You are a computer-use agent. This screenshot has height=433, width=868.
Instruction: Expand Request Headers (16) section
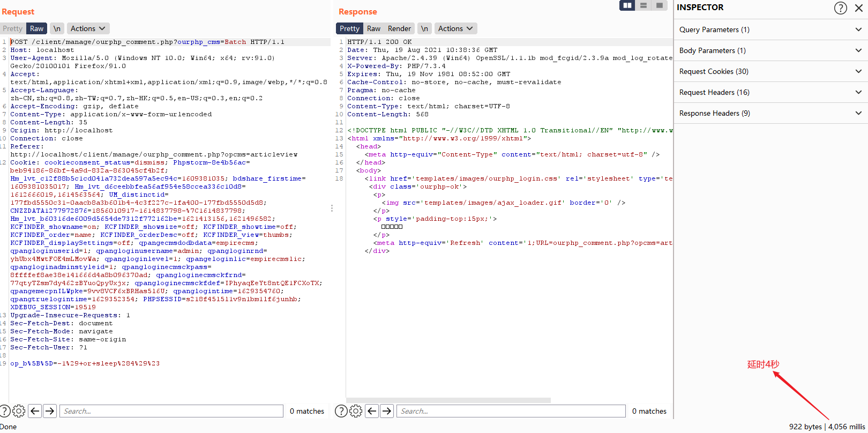770,92
